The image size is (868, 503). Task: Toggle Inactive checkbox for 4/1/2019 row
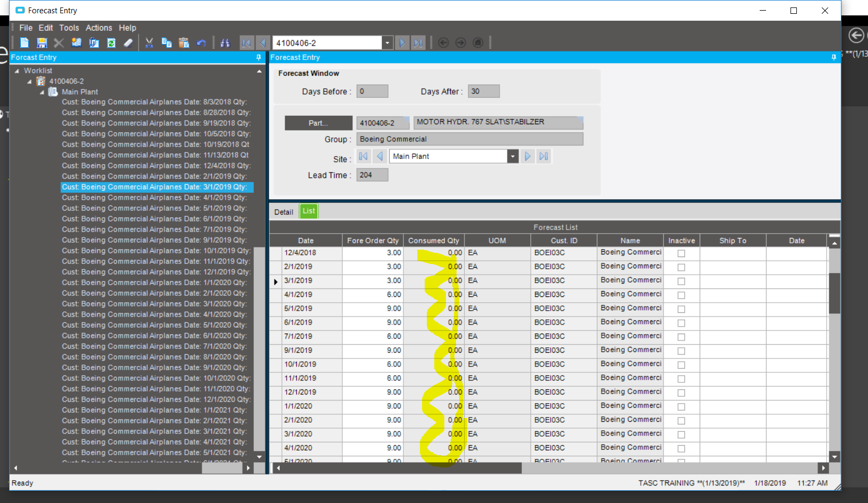point(681,295)
